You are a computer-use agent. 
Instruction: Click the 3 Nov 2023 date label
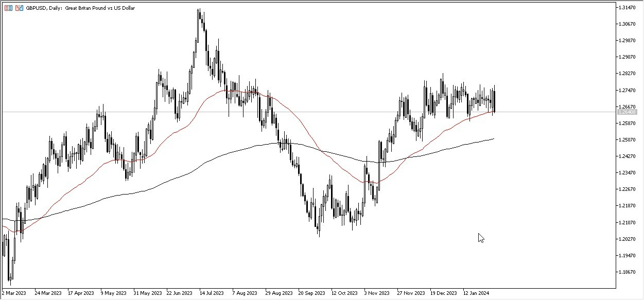click(x=377, y=293)
